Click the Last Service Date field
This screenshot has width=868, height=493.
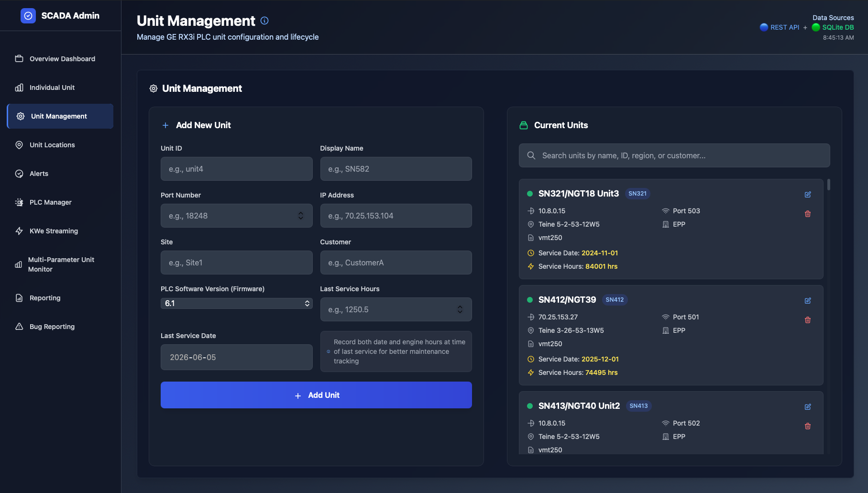coord(237,357)
